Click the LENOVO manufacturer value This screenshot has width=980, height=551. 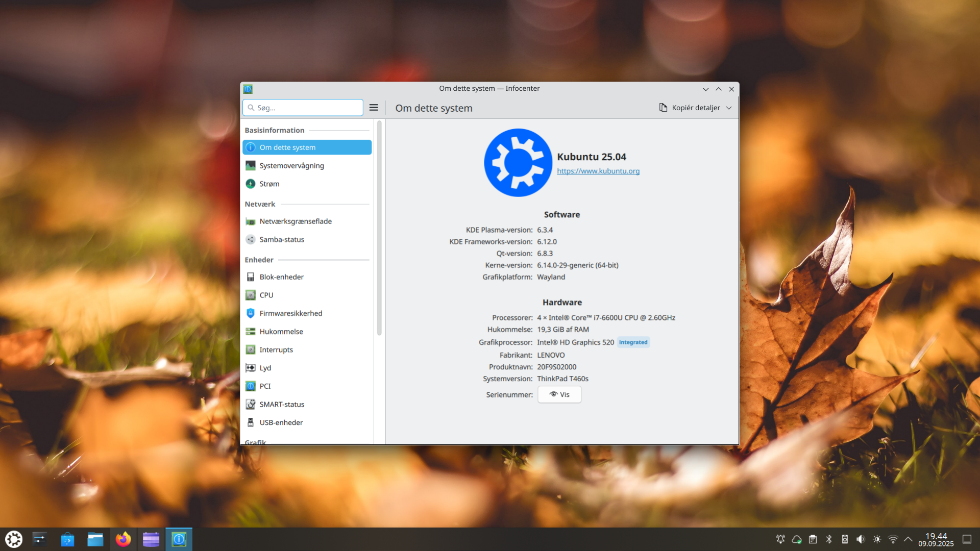coord(551,355)
